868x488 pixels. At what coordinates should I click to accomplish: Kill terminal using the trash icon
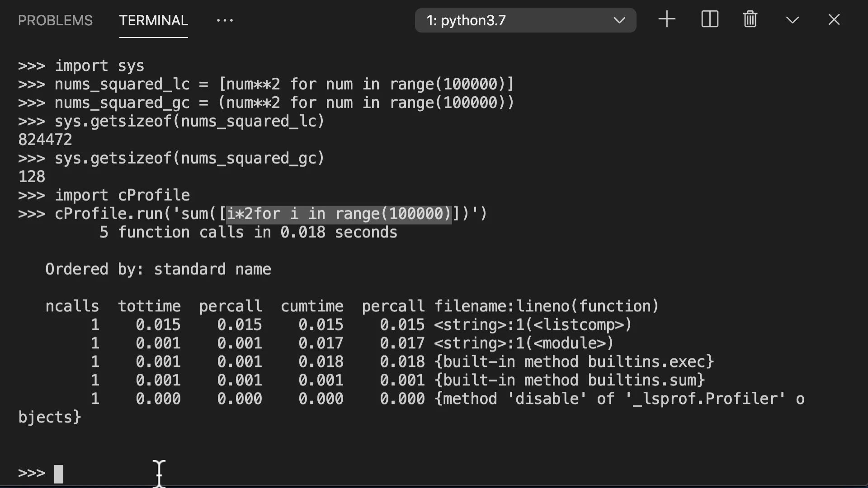(750, 19)
